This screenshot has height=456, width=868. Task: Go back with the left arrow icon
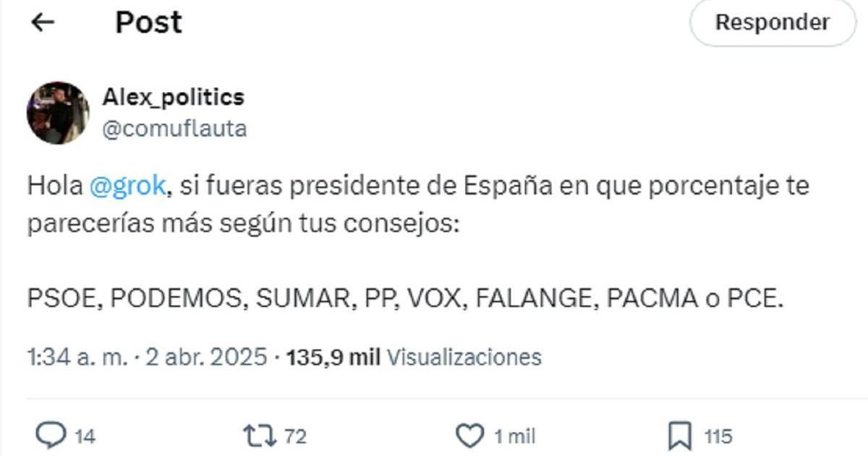pos(43,22)
